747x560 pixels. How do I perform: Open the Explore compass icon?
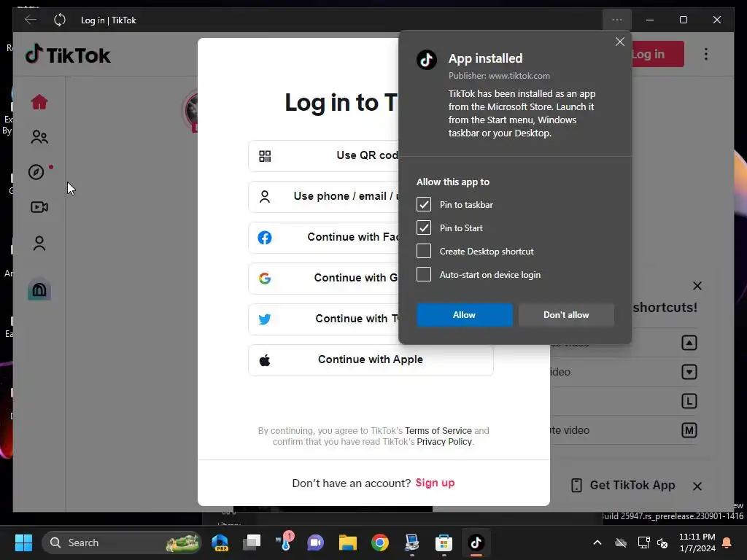pyautogui.click(x=36, y=172)
